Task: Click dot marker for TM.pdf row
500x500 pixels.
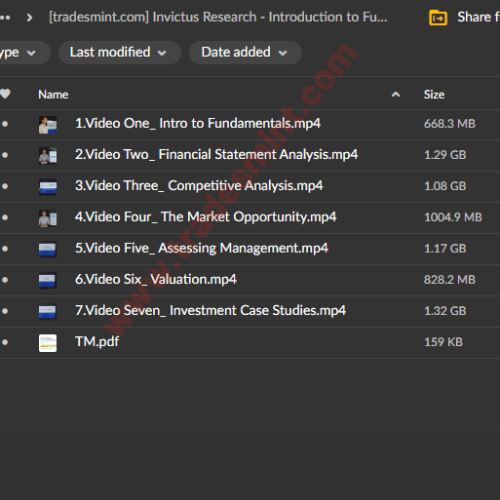Action: [5, 342]
